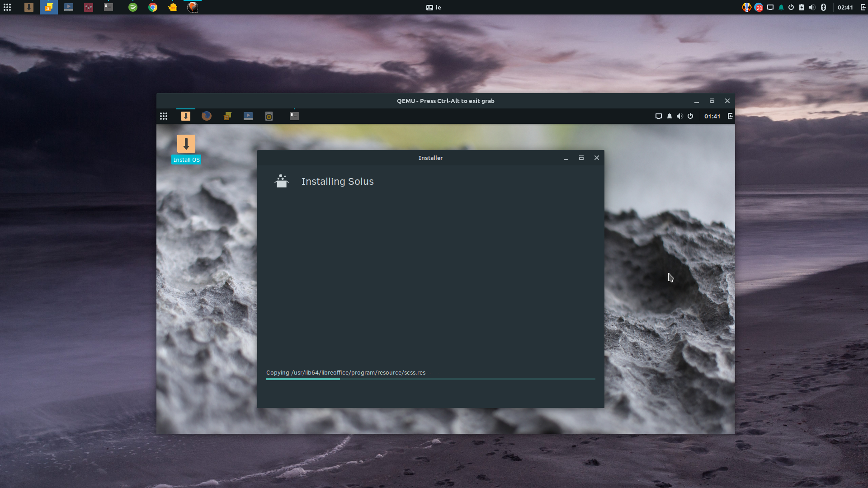Click the host display tray icon
Viewport: 868px width, 488px height.
(x=770, y=7)
